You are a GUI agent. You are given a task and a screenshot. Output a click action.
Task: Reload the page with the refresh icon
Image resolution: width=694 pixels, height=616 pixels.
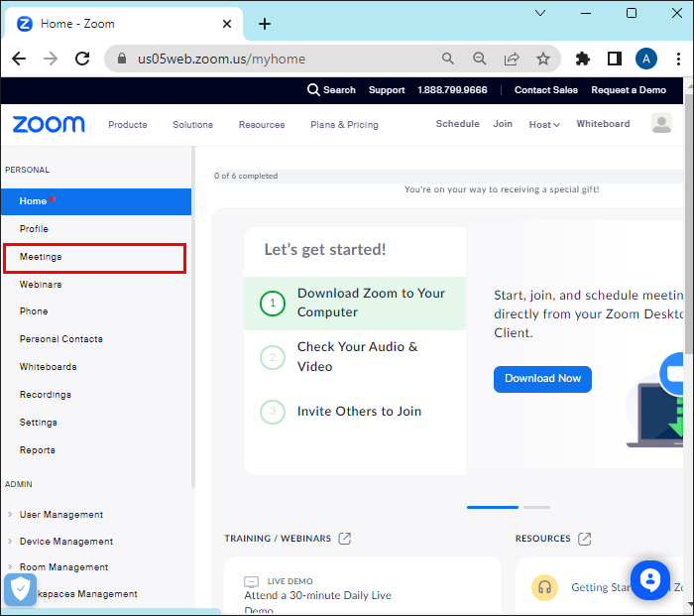coord(82,59)
